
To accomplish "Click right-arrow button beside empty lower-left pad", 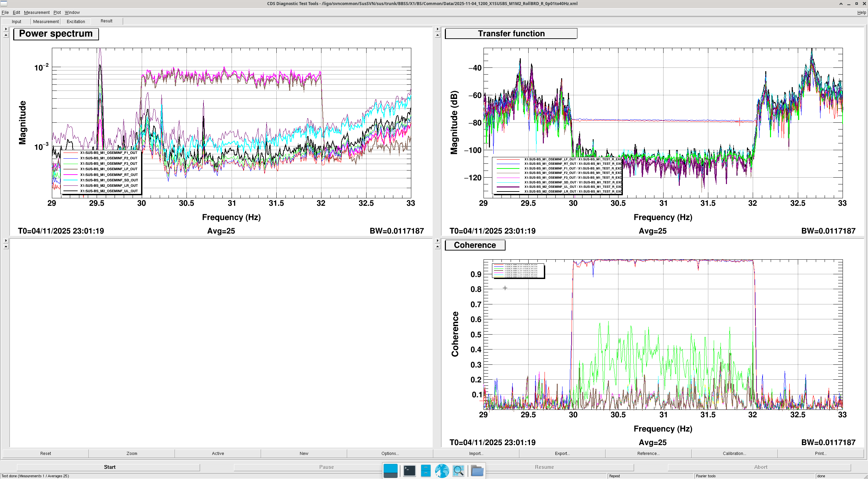I will coord(6,241).
